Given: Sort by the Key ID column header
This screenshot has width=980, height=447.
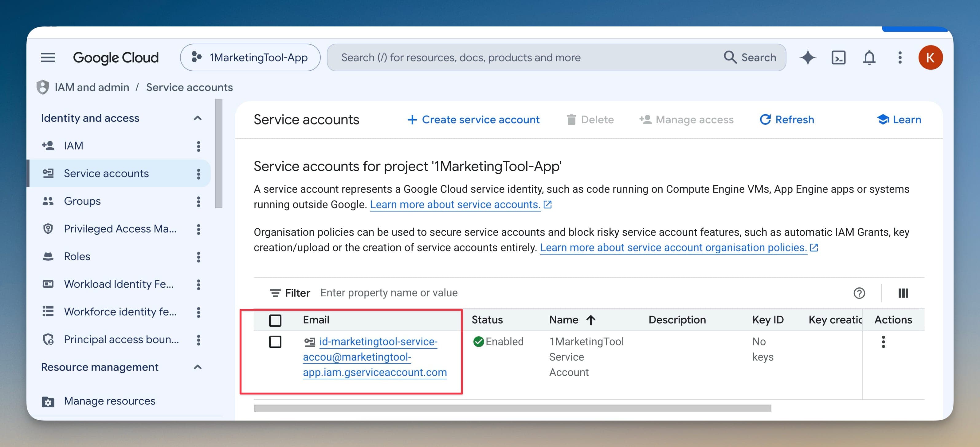Looking at the screenshot, I should tap(768, 320).
